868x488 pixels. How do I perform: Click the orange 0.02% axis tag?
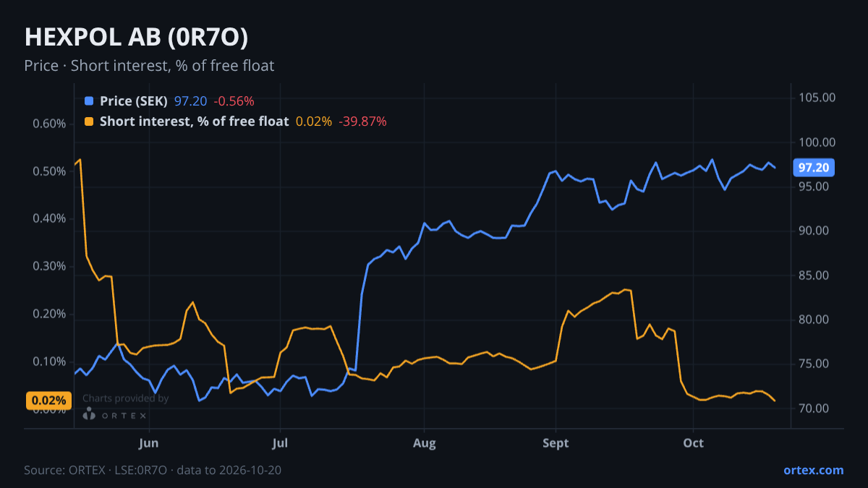pos(48,401)
